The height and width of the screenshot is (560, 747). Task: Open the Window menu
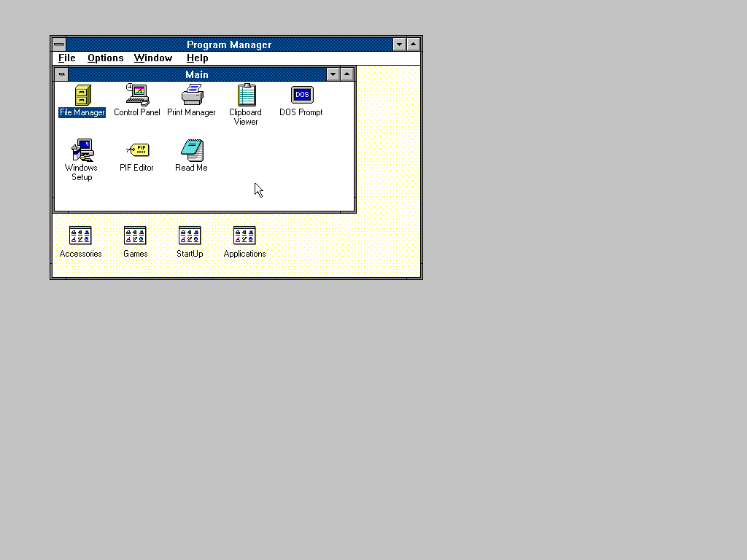click(x=153, y=58)
